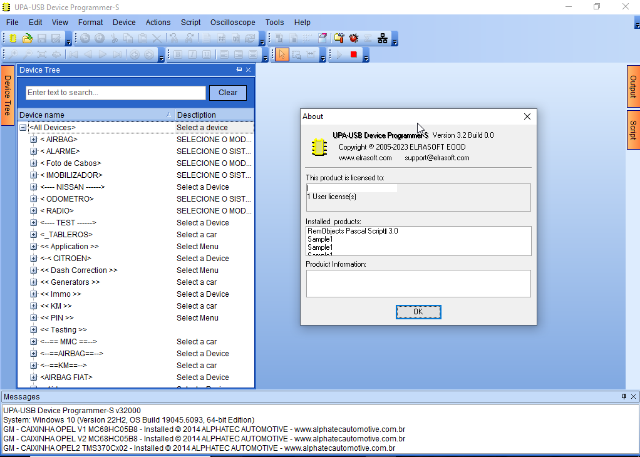Click the red Stop square icon
This screenshot has height=457, width=640.
pos(353,54)
